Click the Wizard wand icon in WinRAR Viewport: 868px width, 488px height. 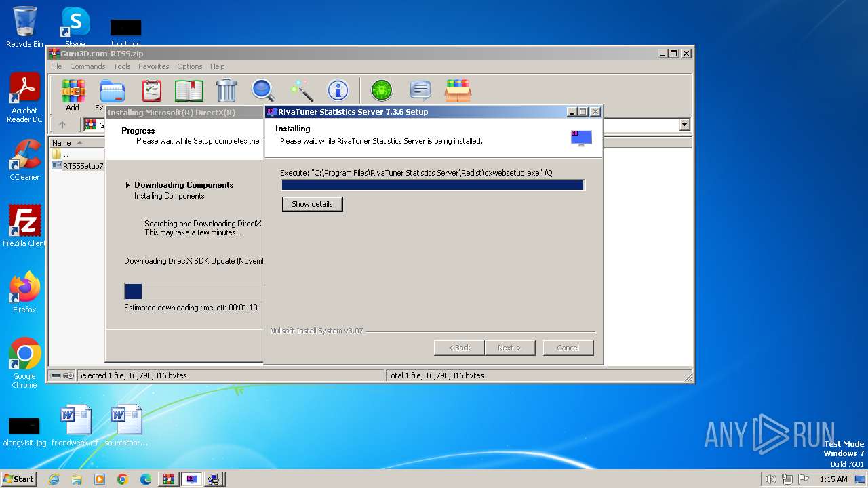click(301, 90)
